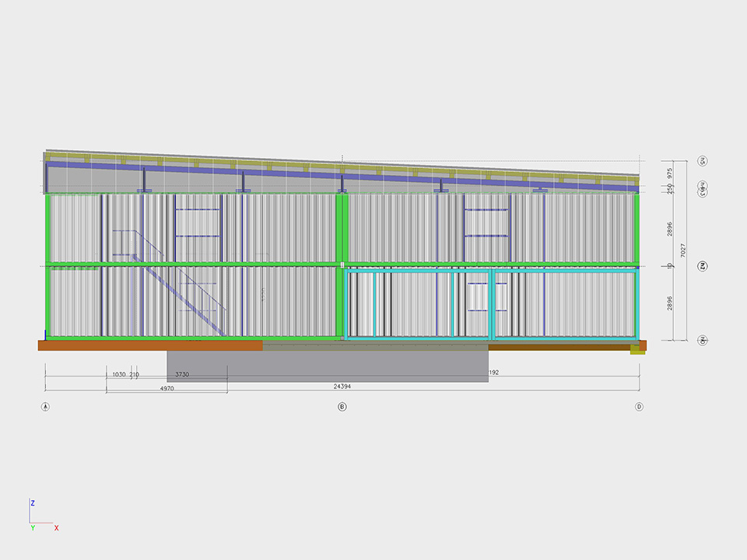The width and height of the screenshot is (747, 560).
Task: Click the 4970 dimension text
Action: tap(167, 388)
